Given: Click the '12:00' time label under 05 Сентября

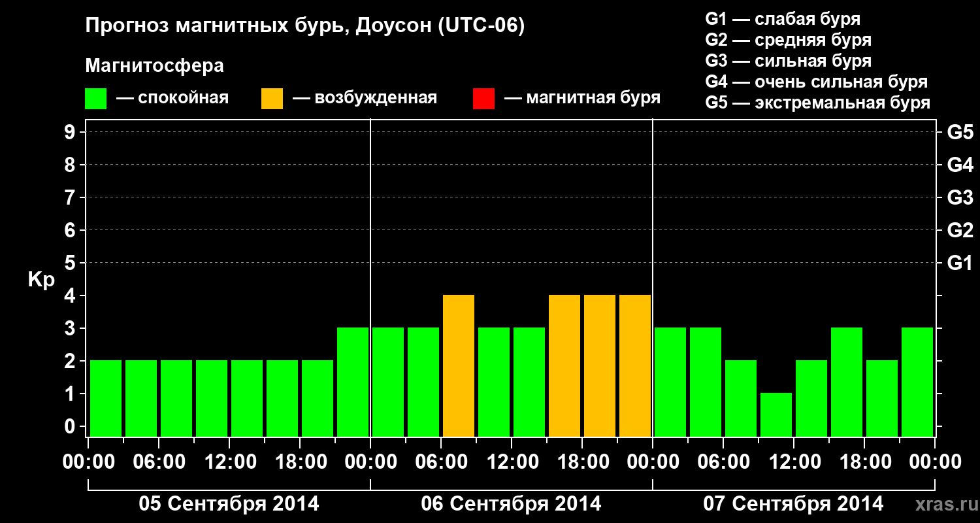Looking at the screenshot, I should click(229, 462).
